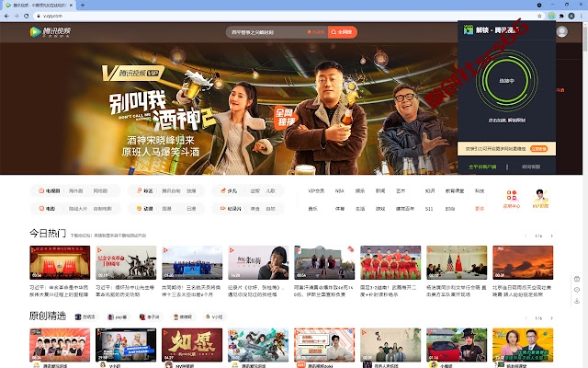Open the orange sunset sky video thumbnail
588x368 pixels.
pyautogui.click(x=523, y=262)
